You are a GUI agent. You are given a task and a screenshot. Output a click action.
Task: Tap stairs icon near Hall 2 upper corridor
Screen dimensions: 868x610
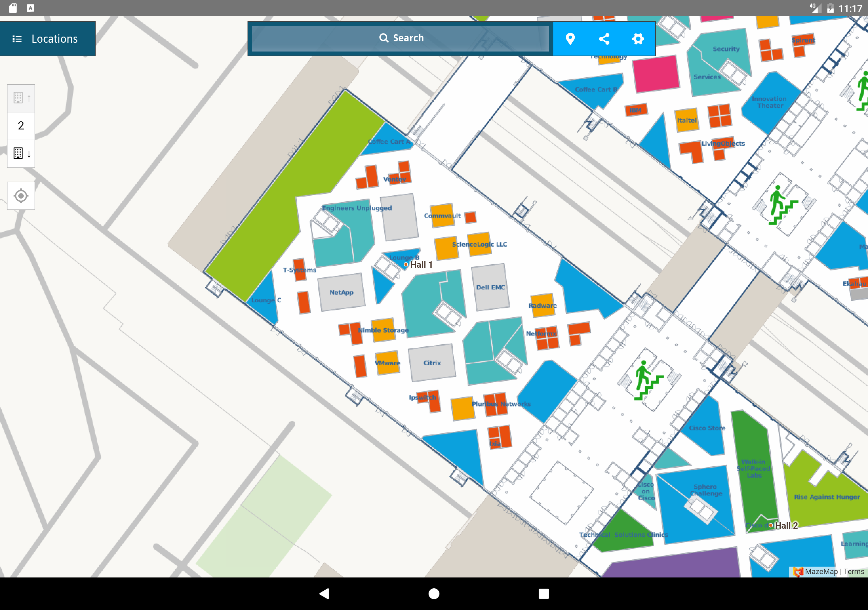tap(783, 205)
